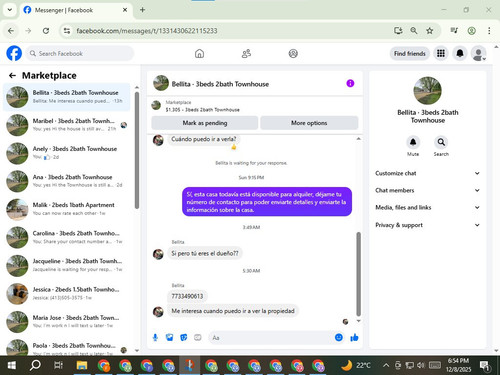Mute this chat with the bell icon

(x=413, y=142)
